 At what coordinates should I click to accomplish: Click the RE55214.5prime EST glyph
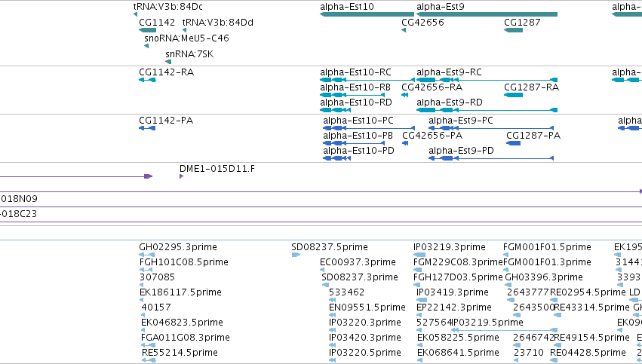149,360
